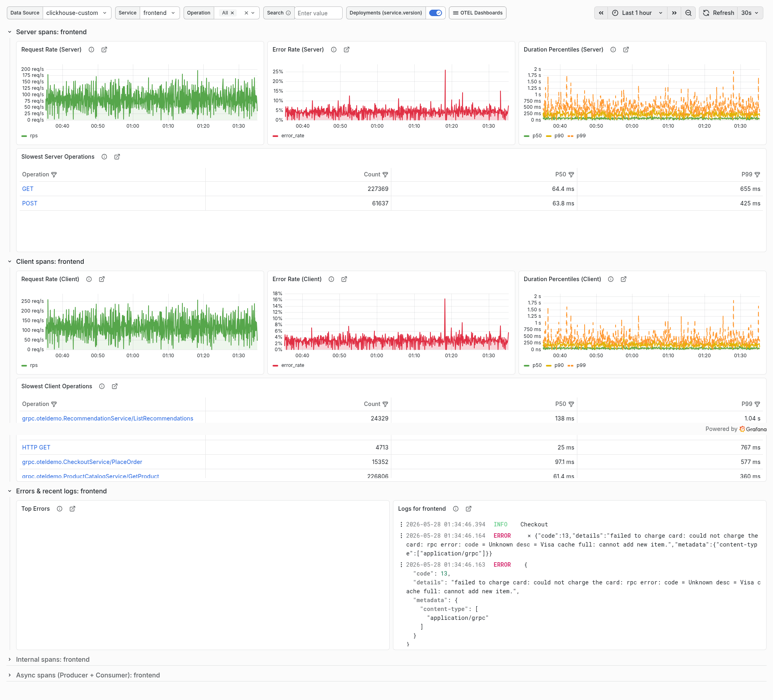Open Slowest Client Operations external link icon
This screenshot has width=773, height=700.
[115, 386]
